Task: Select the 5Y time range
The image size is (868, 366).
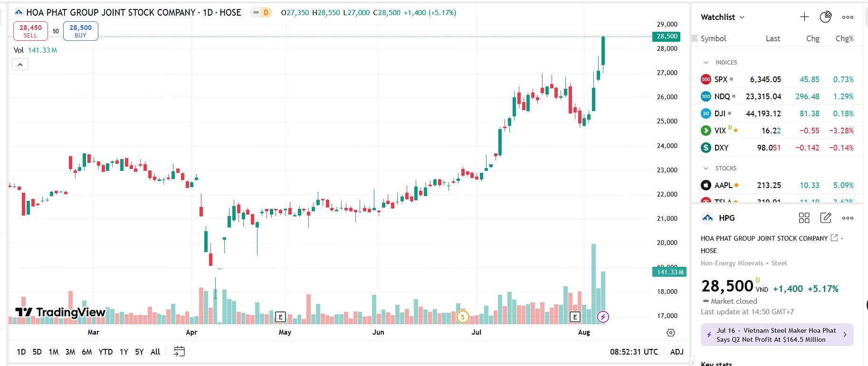Action: click(x=139, y=352)
